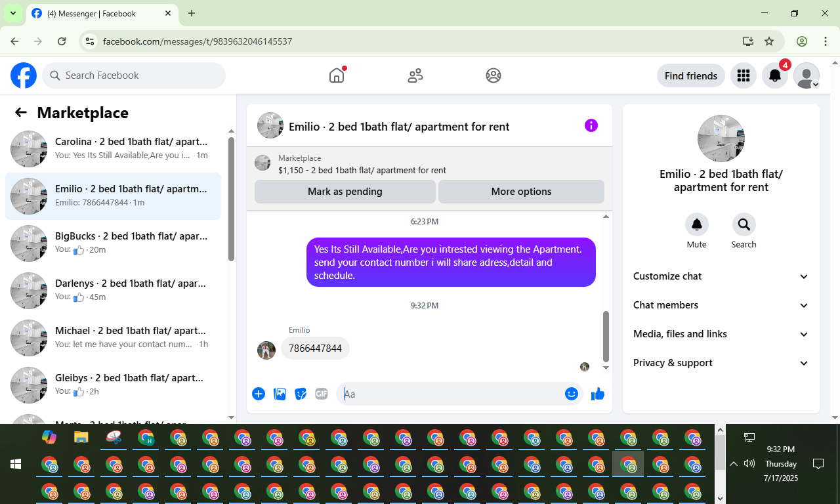840x504 pixels.
Task: Attach a photo using the image icon
Action: (280, 394)
